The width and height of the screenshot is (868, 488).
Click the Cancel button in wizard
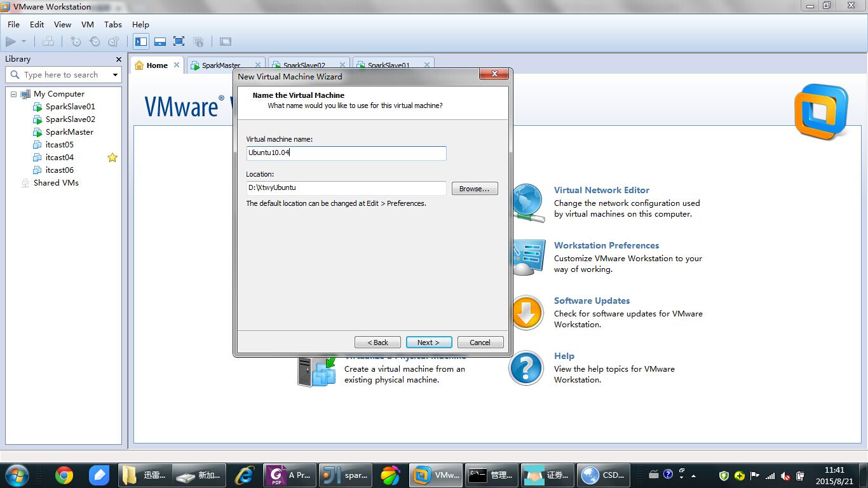pos(480,342)
